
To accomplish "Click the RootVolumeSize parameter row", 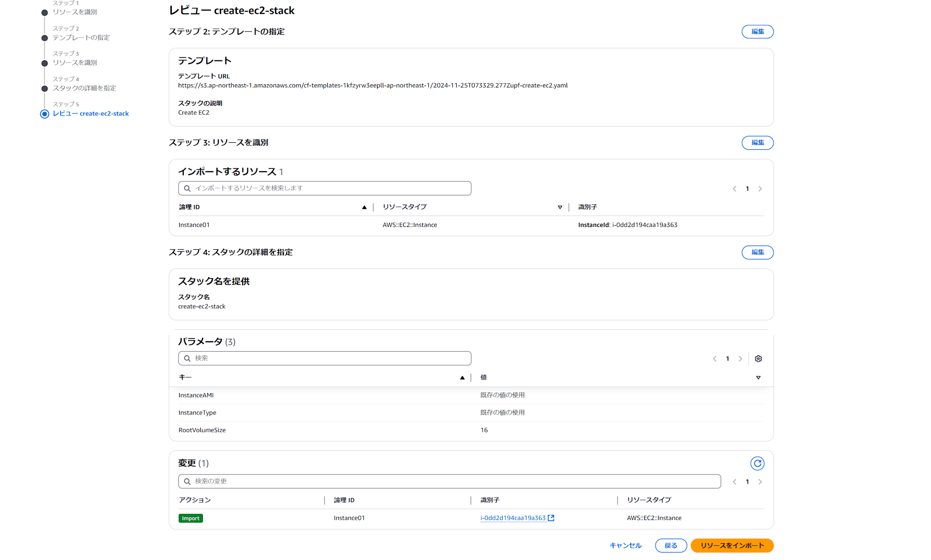I will (x=471, y=430).
